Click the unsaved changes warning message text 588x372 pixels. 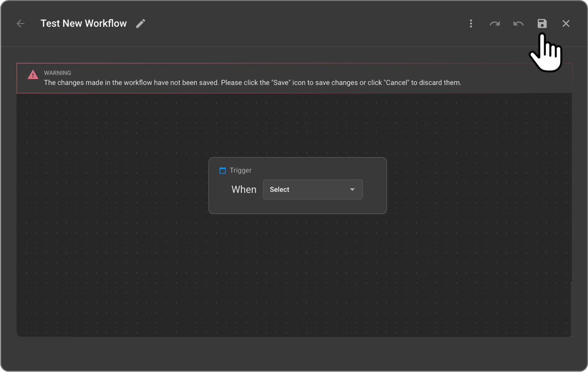tap(252, 83)
